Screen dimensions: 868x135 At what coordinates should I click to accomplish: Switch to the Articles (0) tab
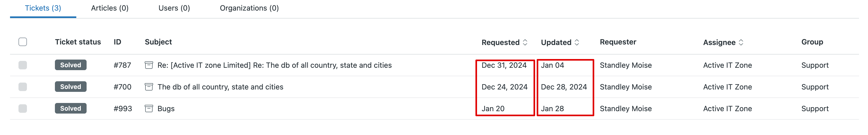(110, 8)
